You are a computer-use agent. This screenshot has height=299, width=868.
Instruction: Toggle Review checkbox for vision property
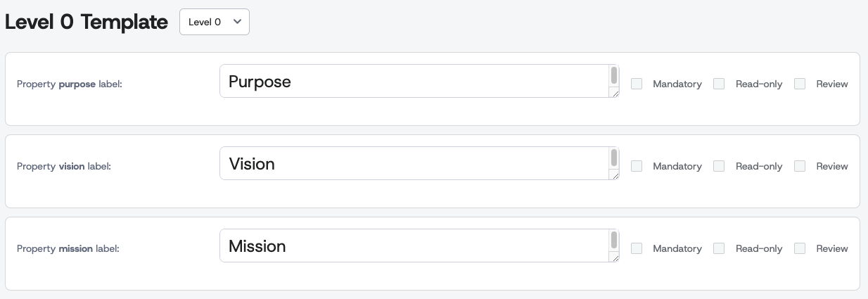click(800, 166)
